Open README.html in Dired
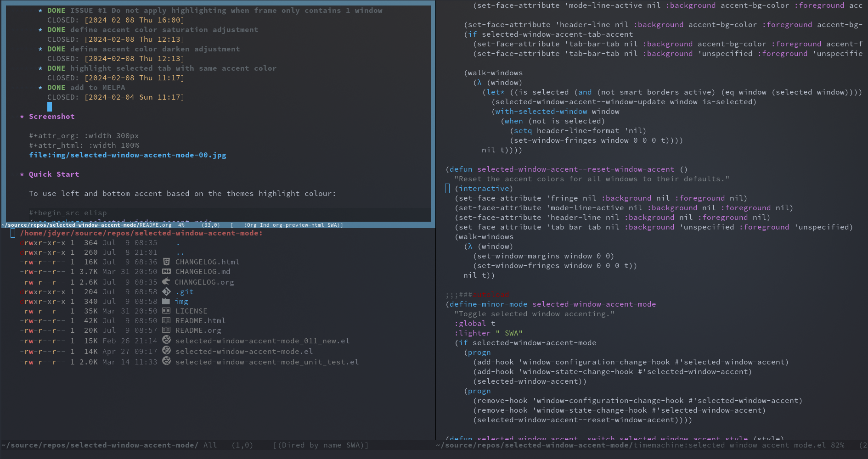Screen dimensions: 868x459 pos(200,321)
